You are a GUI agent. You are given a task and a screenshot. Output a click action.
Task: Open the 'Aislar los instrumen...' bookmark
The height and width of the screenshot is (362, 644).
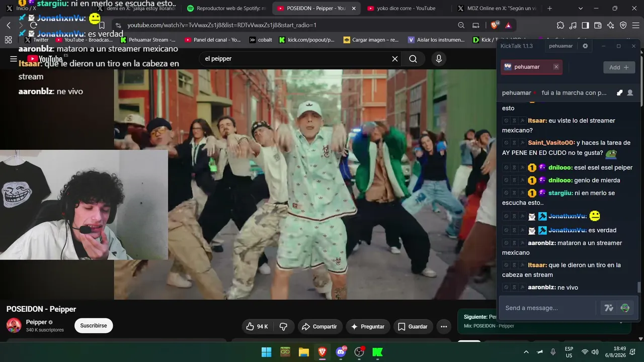pos(436,40)
